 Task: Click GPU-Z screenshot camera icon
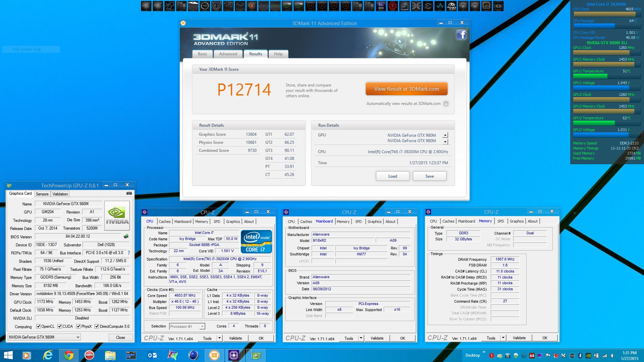129,193
